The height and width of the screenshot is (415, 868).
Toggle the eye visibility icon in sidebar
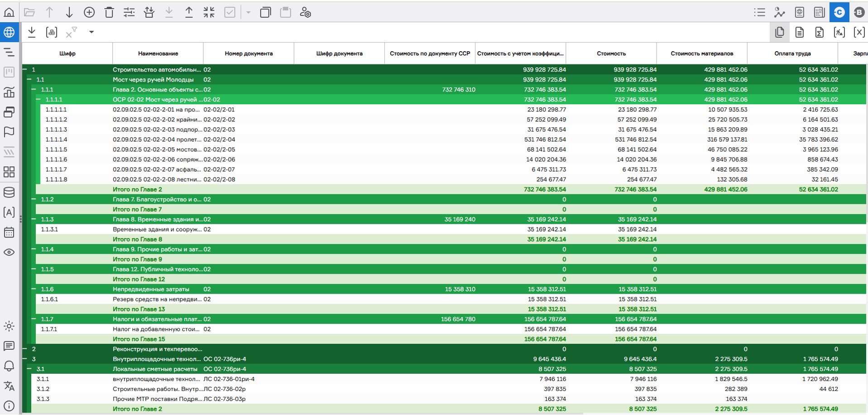click(x=9, y=252)
